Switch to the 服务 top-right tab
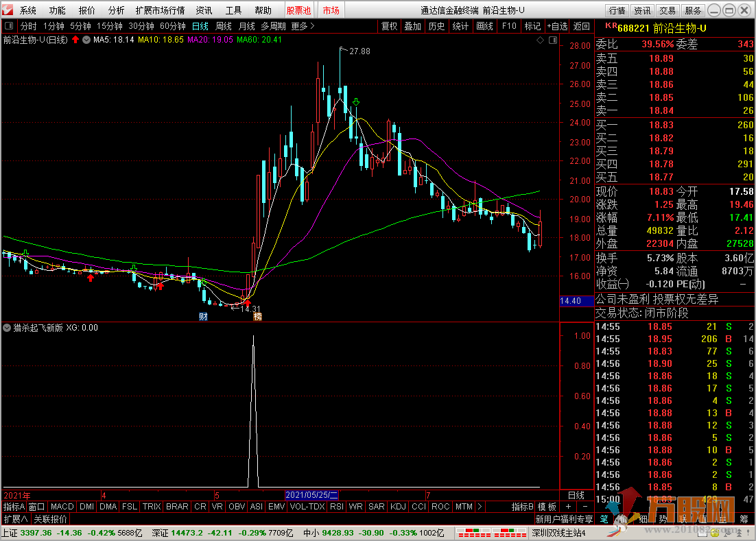The height and width of the screenshot is (541, 756). pyautogui.click(x=693, y=10)
